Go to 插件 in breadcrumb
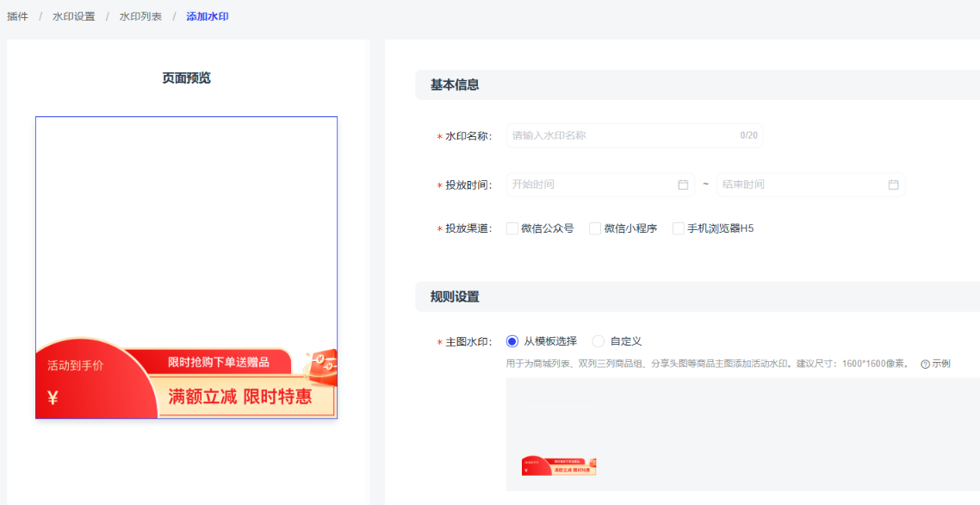The height and width of the screenshot is (505, 980). (x=17, y=16)
